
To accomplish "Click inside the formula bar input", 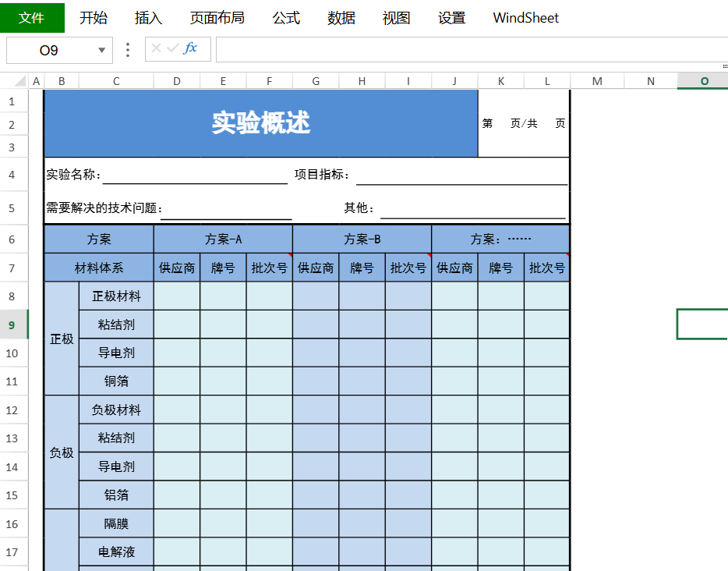I will (468, 50).
